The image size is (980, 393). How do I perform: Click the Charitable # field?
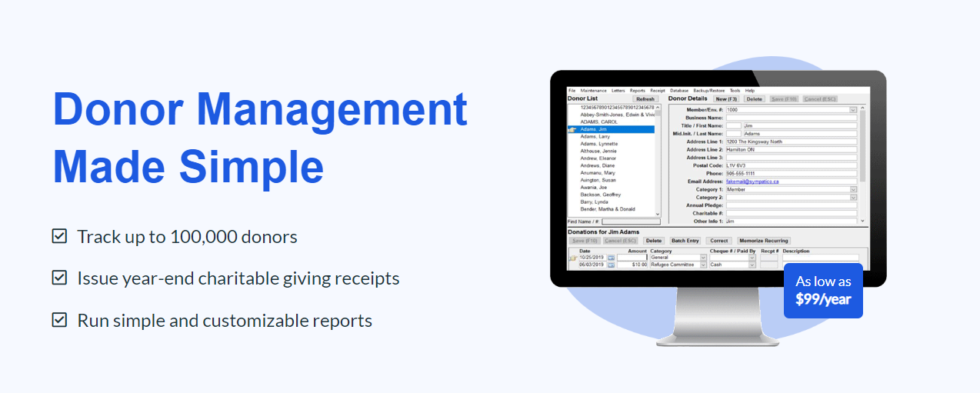click(792, 213)
